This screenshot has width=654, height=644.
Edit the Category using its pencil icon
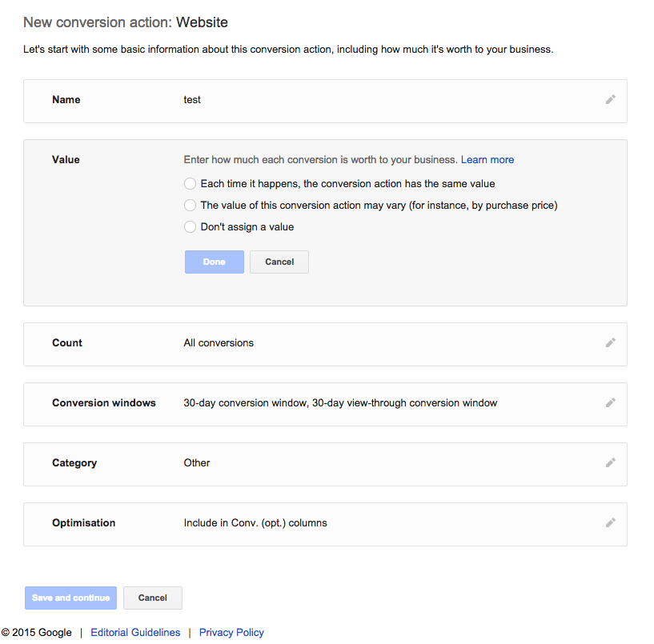coord(610,462)
